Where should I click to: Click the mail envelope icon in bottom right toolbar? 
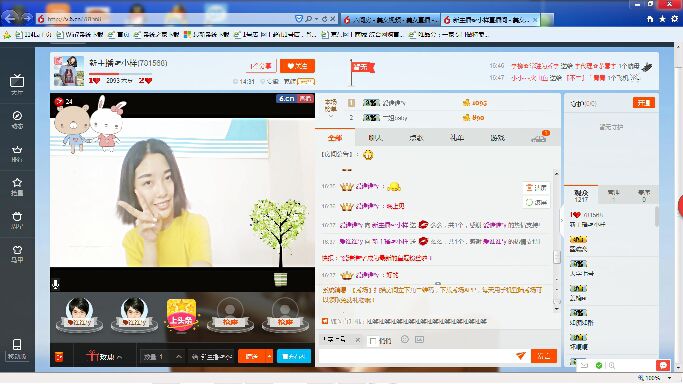click(x=585, y=366)
